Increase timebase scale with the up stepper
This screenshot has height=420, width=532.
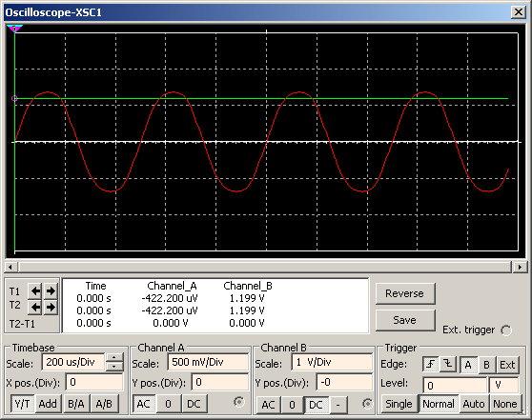click(x=114, y=358)
